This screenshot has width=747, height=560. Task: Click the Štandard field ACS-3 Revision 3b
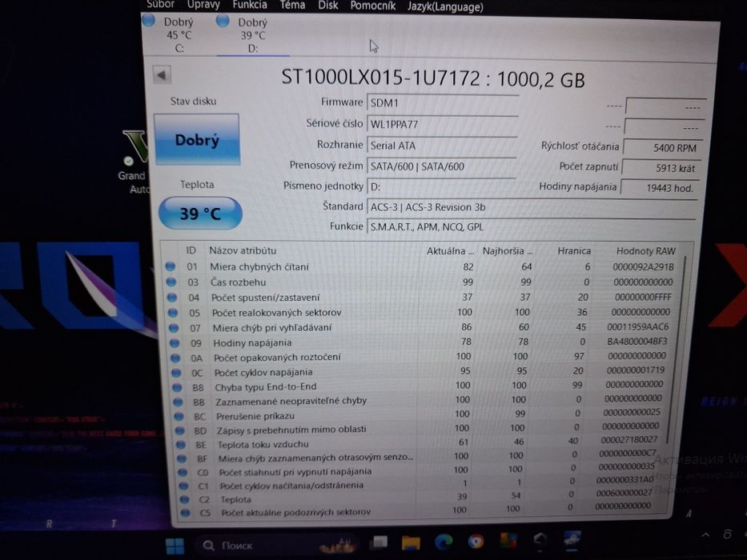click(x=532, y=207)
